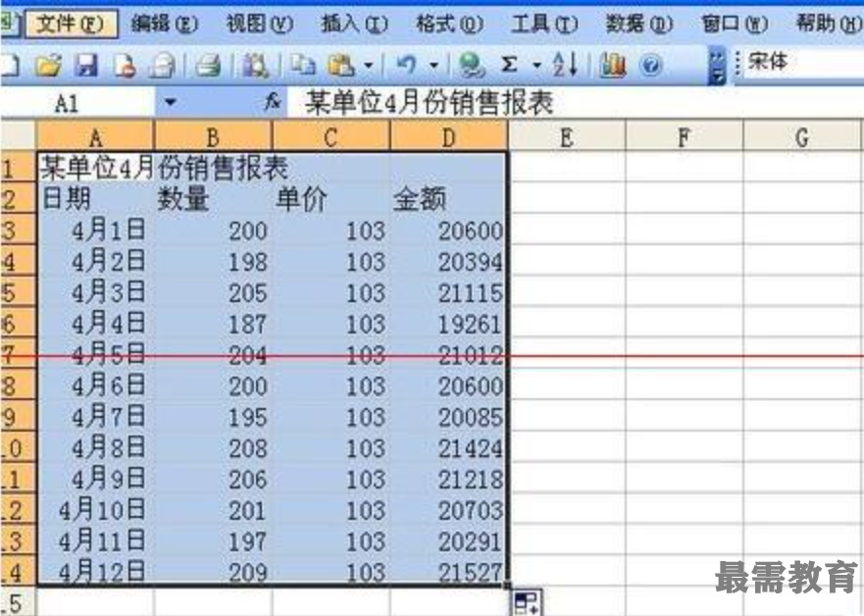The height and width of the screenshot is (616, 864).
Task: Click the A1 Name Box field
Action: tap(77, 102)
